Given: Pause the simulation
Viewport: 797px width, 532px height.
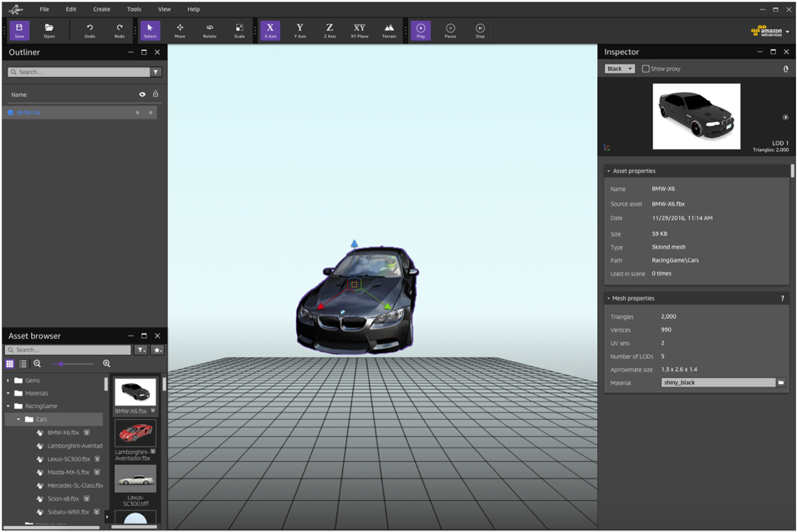Looking at the screenshot, I should pos(450,30).
